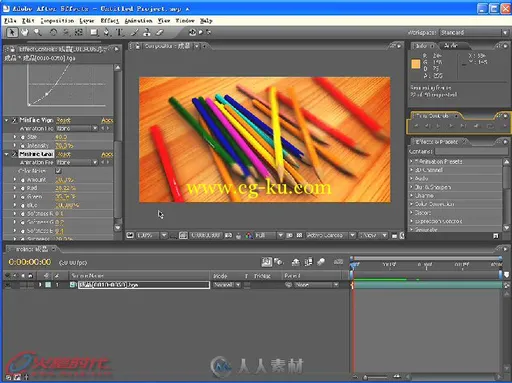This screenshot has height=383, width=512.
Task: Click the timeline Shy layers icon
Action: click(296, 262)
